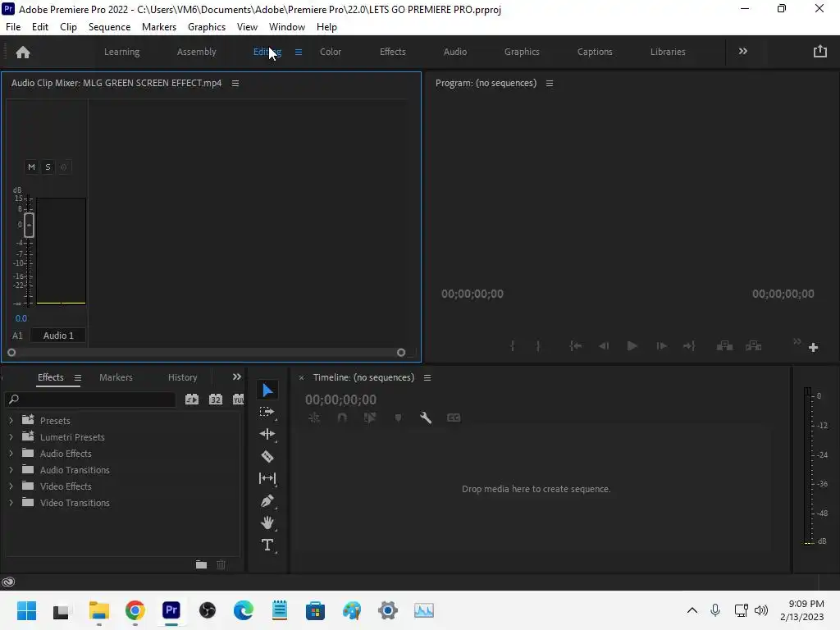Select the Ripple Edit tool
The image size is (840, 630).
(267, 434)
